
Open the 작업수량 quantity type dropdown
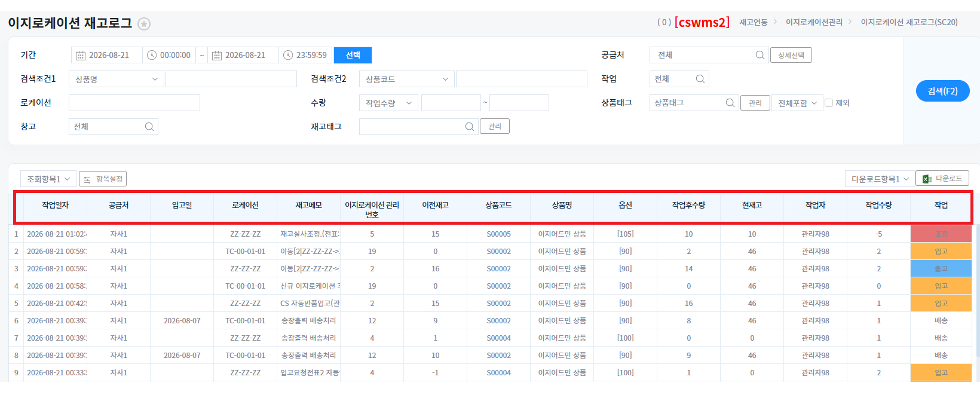pyautogui.click(x=388, y=103)
